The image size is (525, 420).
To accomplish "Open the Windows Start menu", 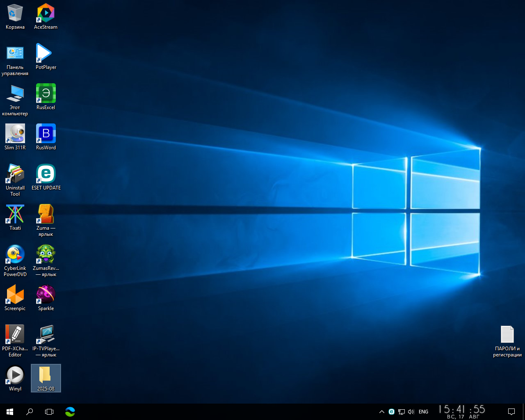I will [x=10, y=412].
